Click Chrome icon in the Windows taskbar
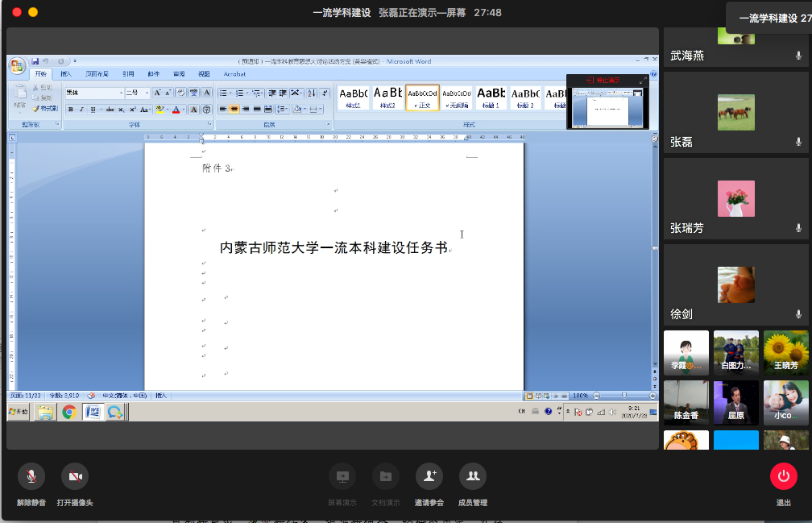Image resolution: width=812 pixels, height=523 pixels. [69, 412]
